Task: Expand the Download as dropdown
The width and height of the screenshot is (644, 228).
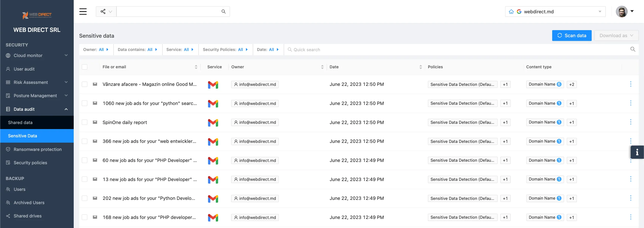Action: 616,36
